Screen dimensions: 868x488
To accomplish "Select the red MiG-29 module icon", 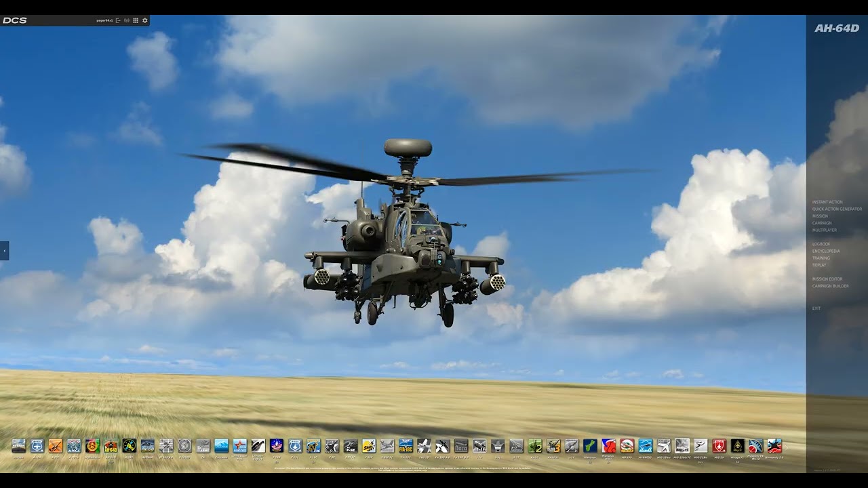I will [719, 445].
